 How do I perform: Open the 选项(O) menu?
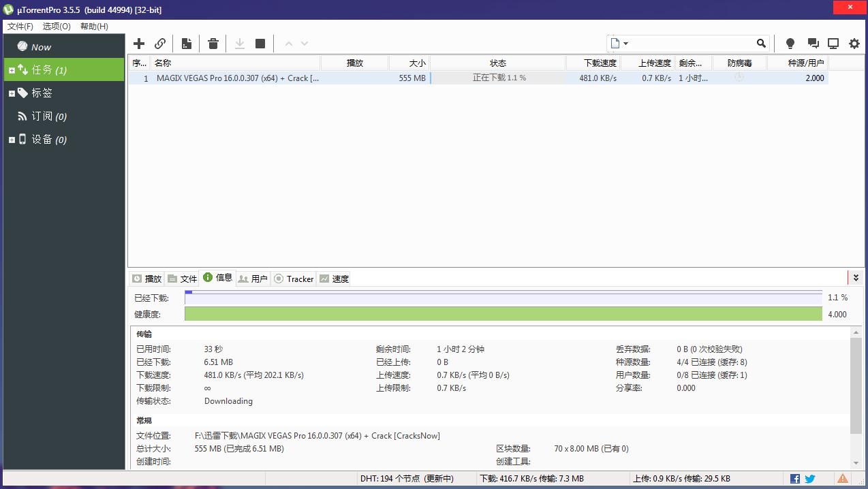tap(57, 26)
